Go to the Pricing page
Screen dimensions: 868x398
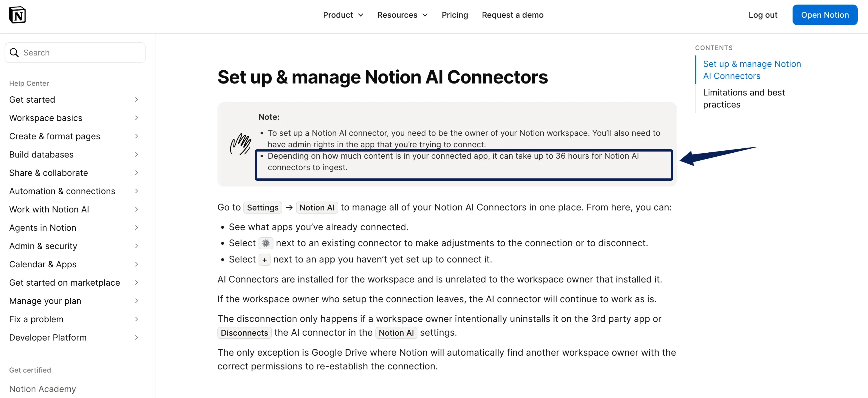pyautogui.click(x=455, y=15)
